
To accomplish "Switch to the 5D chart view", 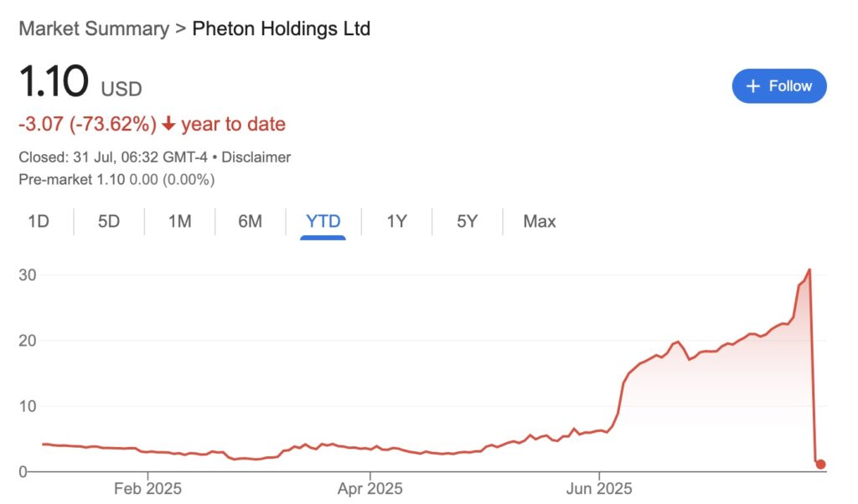I will pyautogui.click(x=108, y=221).
